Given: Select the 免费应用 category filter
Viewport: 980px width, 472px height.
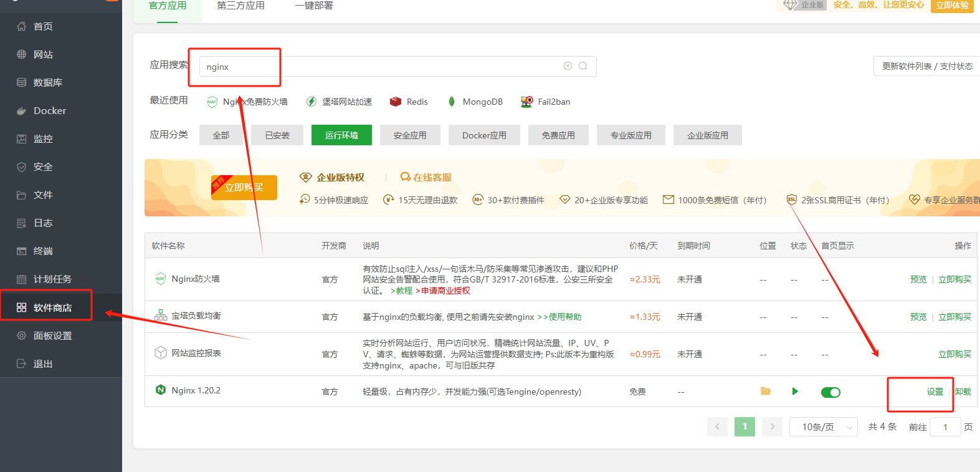Looking at the screenshot, I should (558, 135).
